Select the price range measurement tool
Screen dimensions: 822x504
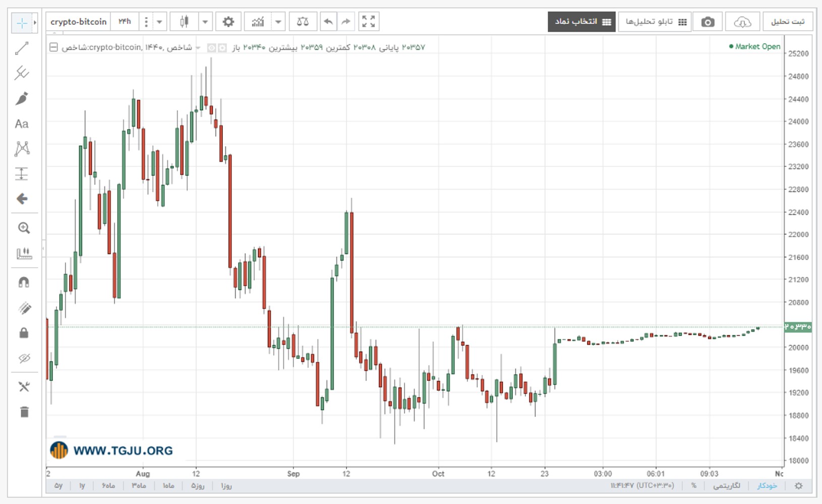click(x=22, y=174)
